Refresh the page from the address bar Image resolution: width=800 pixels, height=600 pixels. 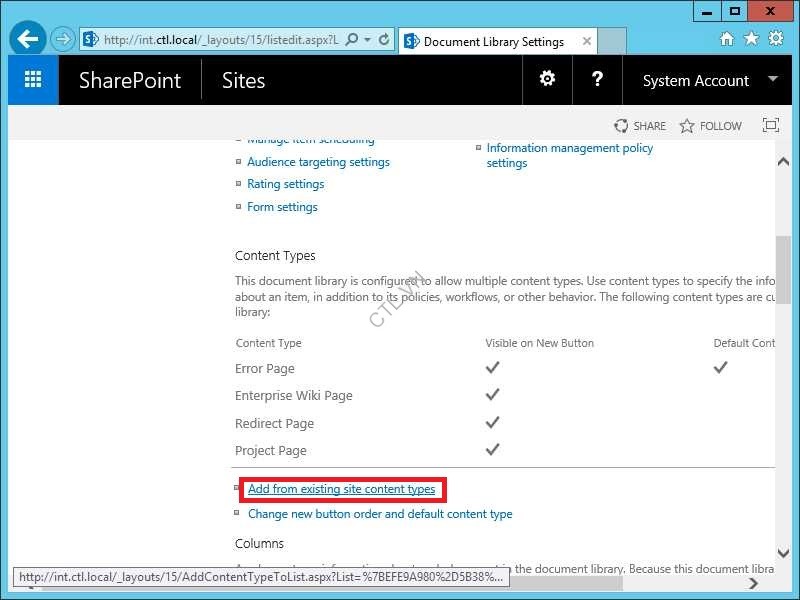pos(384,40)
